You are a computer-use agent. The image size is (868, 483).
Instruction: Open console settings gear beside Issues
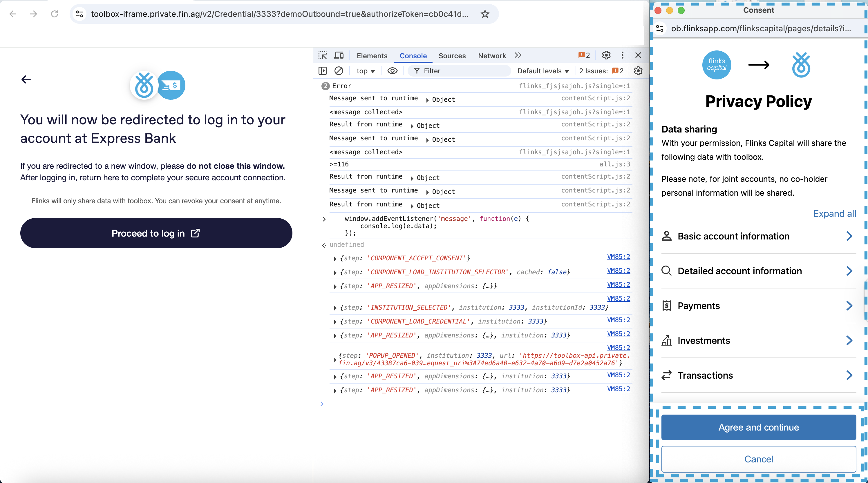pos(638,71)
